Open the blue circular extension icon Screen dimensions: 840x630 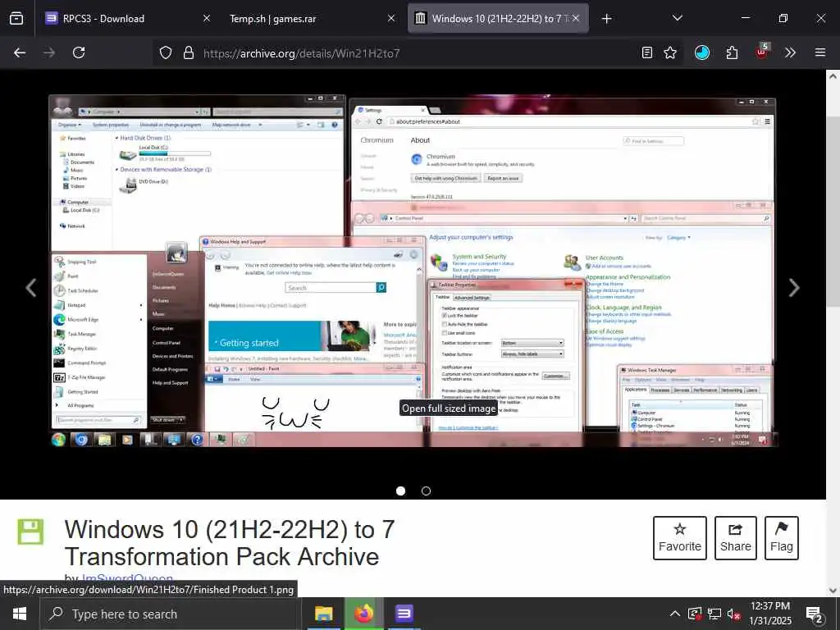click(702, 52)
